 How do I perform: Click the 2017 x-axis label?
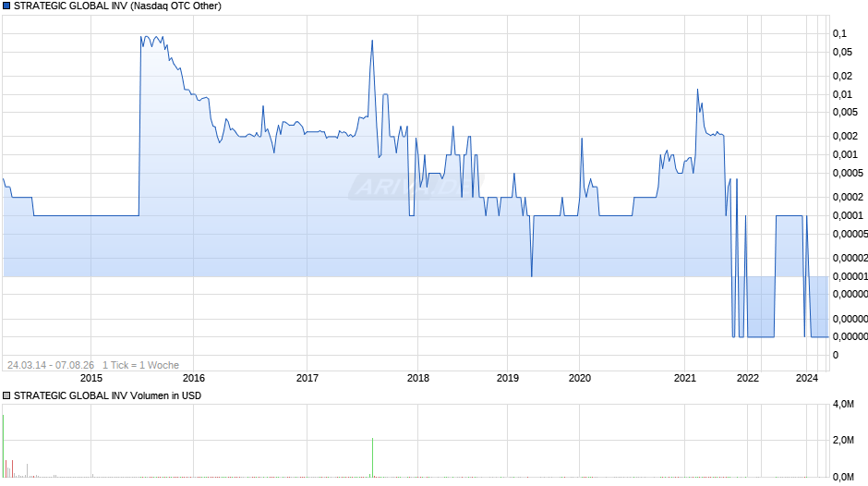(307, 378)
